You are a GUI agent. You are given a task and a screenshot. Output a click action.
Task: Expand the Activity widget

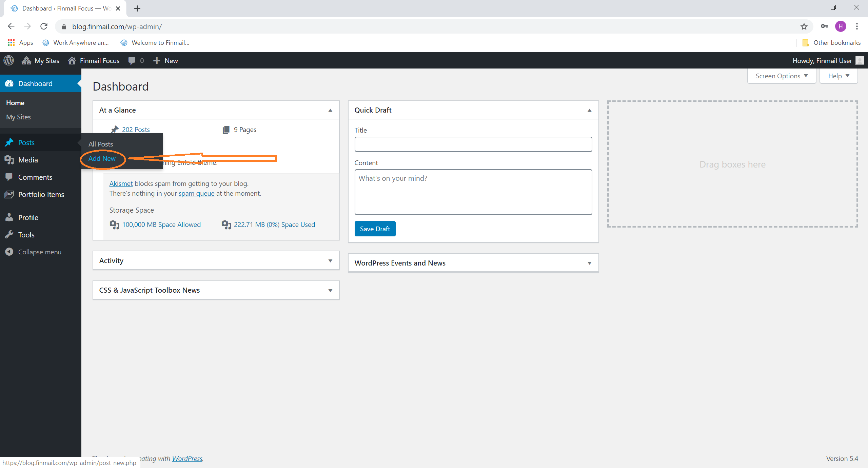click(x=330, y=261)
